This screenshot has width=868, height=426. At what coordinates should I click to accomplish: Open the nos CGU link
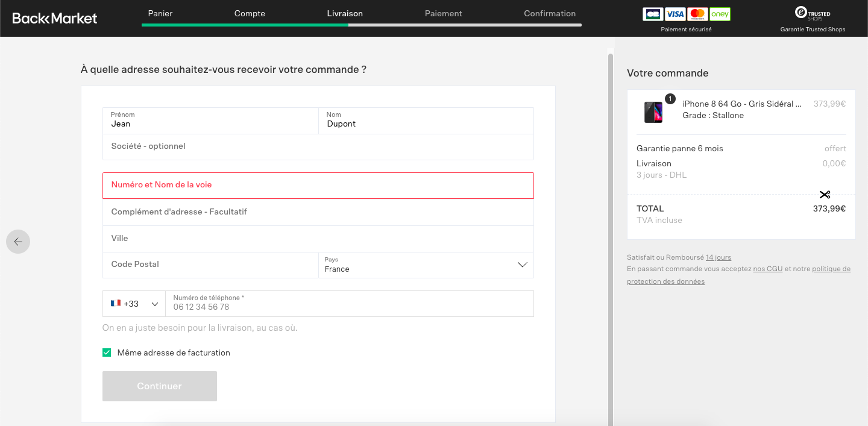pyautogui.click(x=767, y=269)
